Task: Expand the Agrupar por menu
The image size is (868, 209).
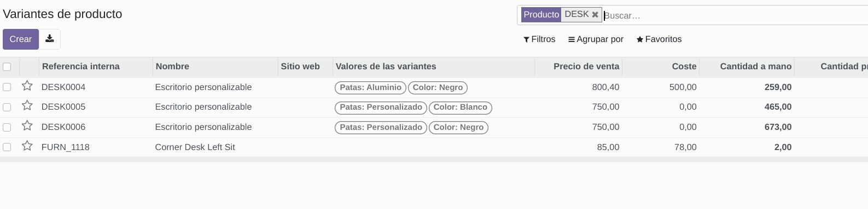Action: click(x=596, y=39)
